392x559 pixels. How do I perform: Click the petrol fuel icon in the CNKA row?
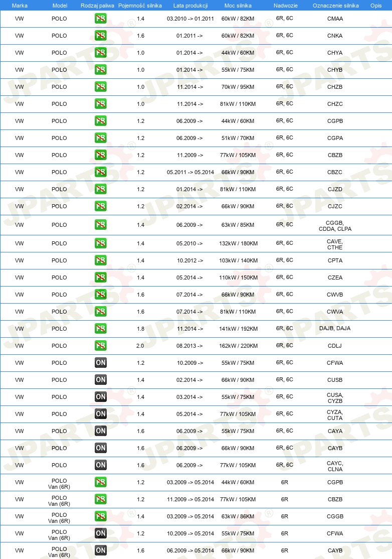(x=101, y=36)
